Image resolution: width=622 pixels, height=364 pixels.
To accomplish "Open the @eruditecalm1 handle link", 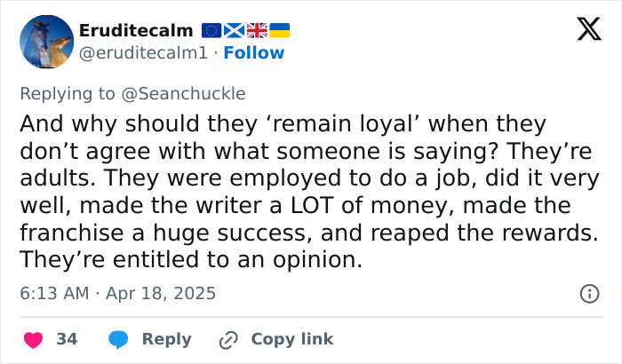I will coord(143,53).
